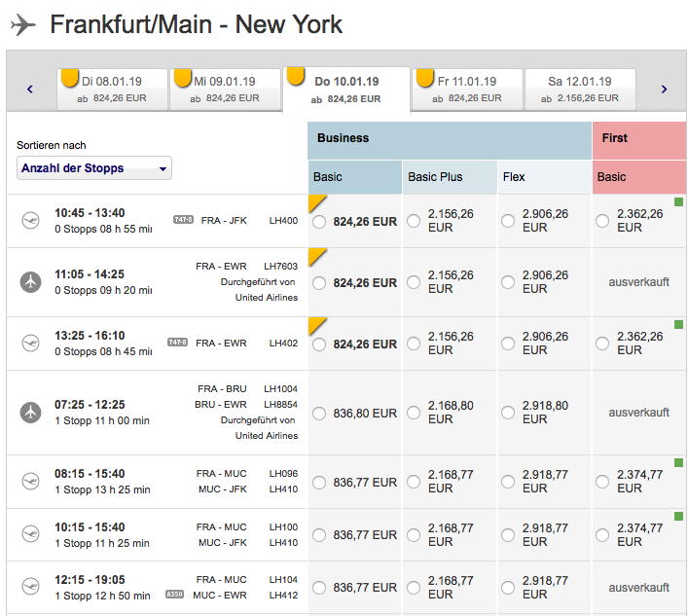Select Flex 2.918,77 EUR for 08:15 flight
This screenshot has height=616, width=688.
508,482
